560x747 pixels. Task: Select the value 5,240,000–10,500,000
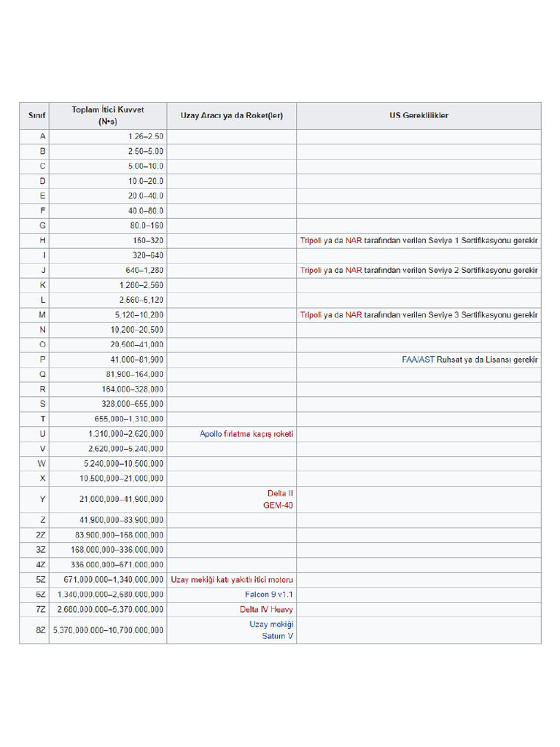tap(124, 463)
